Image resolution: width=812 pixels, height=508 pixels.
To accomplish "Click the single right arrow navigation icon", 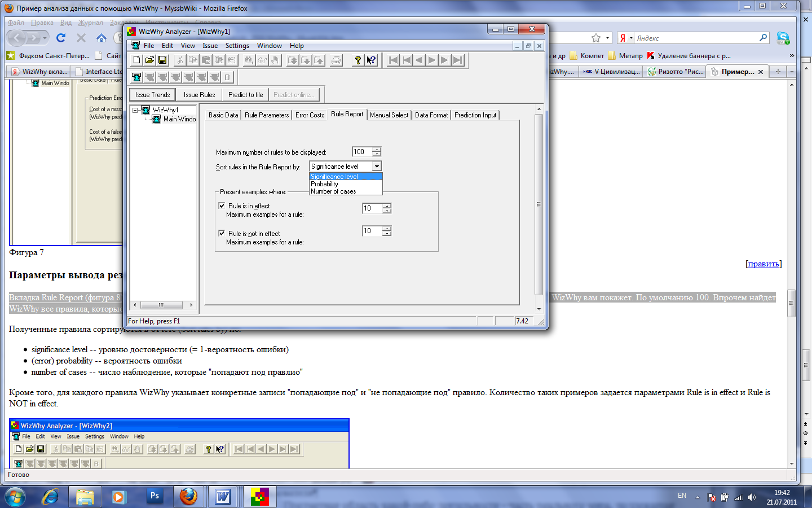I will (432, 60).
